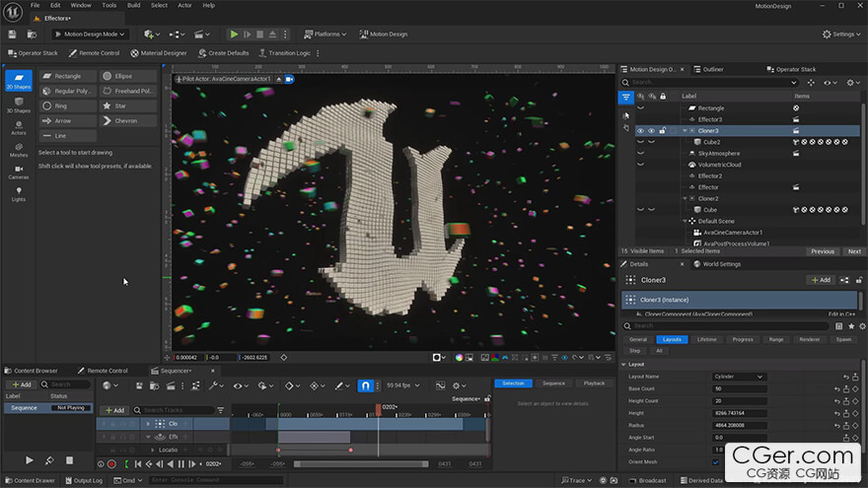Open Transition Logic from the toolbar
Screen dimensions: 868x488
tap(284, 53)
